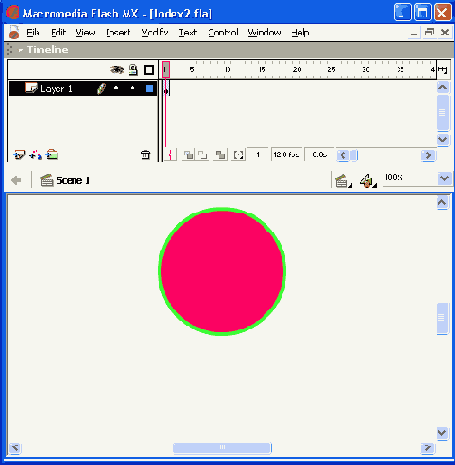Select the pink circle fill on stage
Viewport: 455px width, 465px height.
222,271
